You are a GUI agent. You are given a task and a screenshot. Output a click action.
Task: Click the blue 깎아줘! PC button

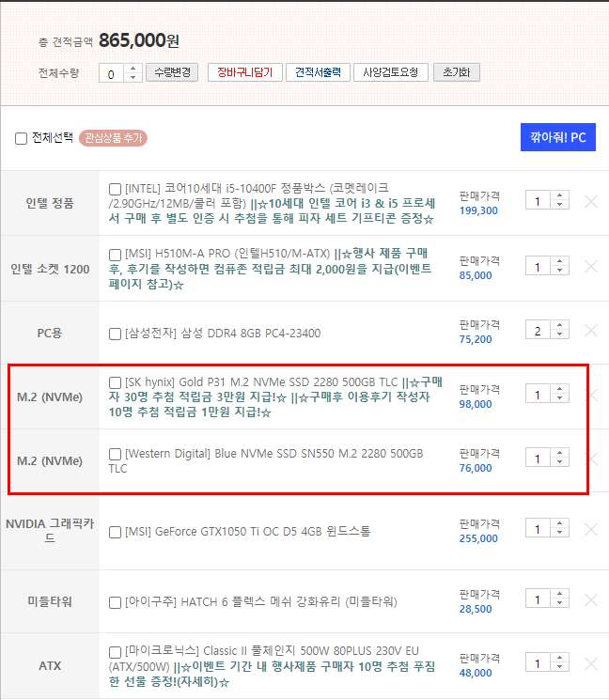[557, 137]
